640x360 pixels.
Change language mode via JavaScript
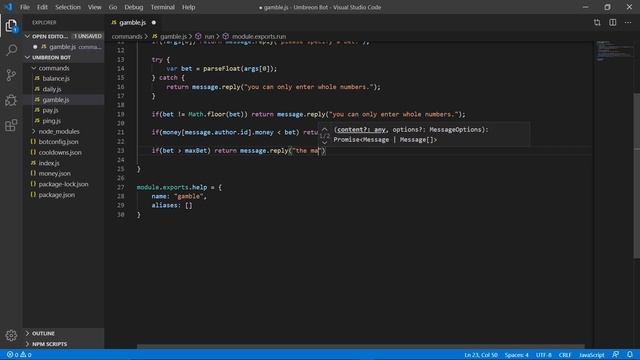click(x=591, y=355)
